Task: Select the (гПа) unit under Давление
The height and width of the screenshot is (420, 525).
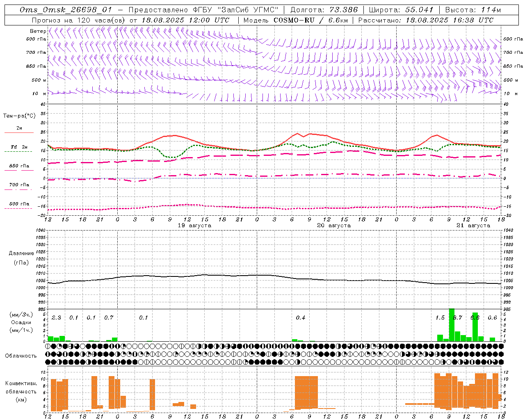Action: coord(21,262)
